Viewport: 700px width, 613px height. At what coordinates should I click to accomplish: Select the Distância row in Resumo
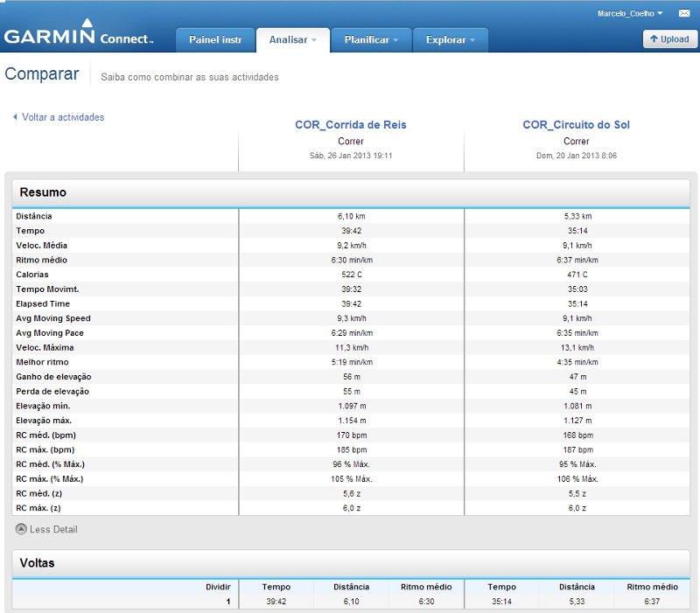pyautogui.click(x=34, y=216)
